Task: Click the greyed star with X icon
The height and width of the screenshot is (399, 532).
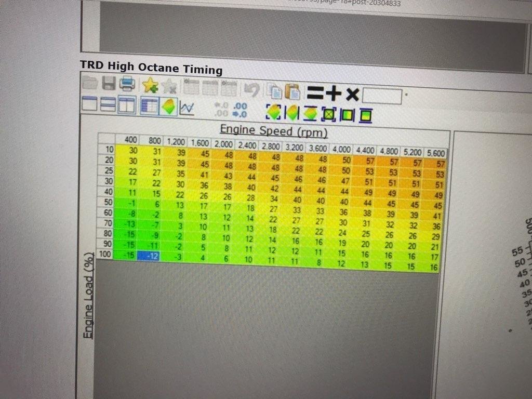Action: click(x=169, y=86)
